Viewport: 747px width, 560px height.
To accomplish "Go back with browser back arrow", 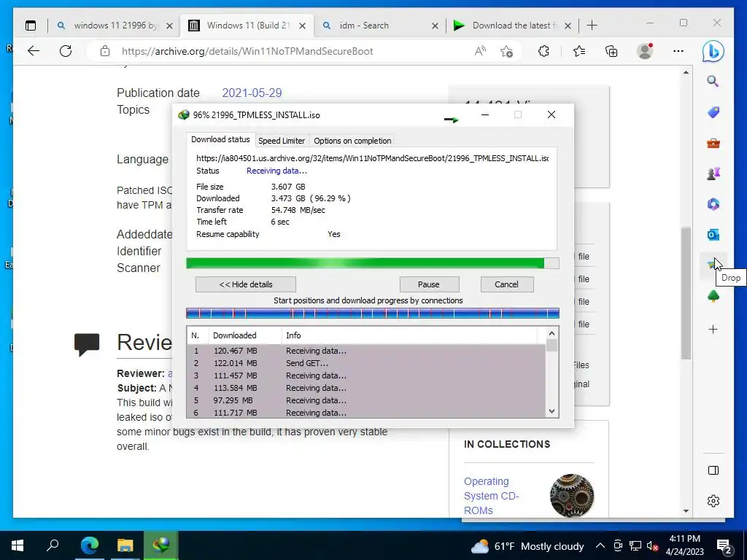I will point(34,51).
